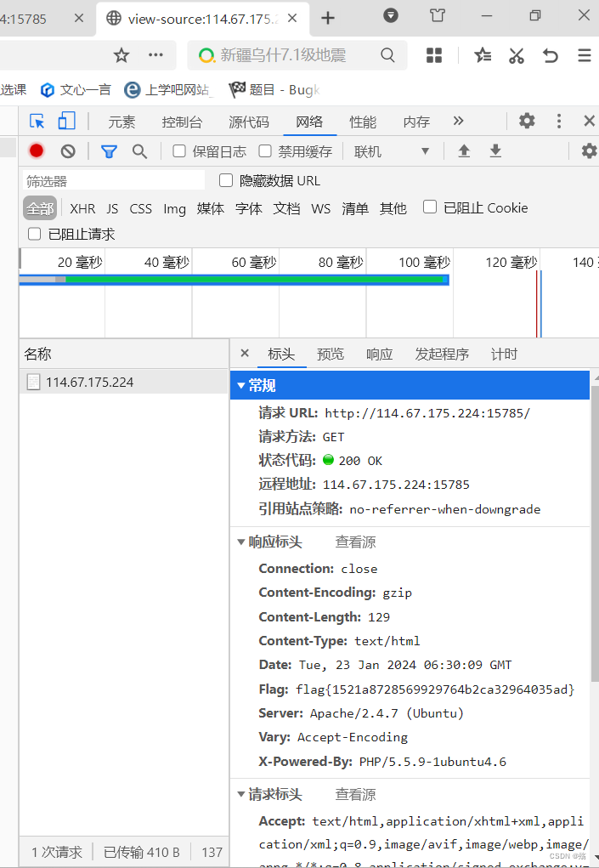Image resolution: width=599 pixels, height=868 pixels.
Task: Enable the 保留日志 checkbox
Action: pyautogui.click(x=178, y=150)
